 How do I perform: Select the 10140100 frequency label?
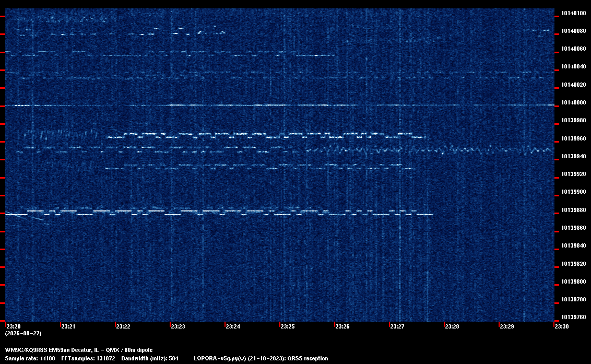pos(574,13)
